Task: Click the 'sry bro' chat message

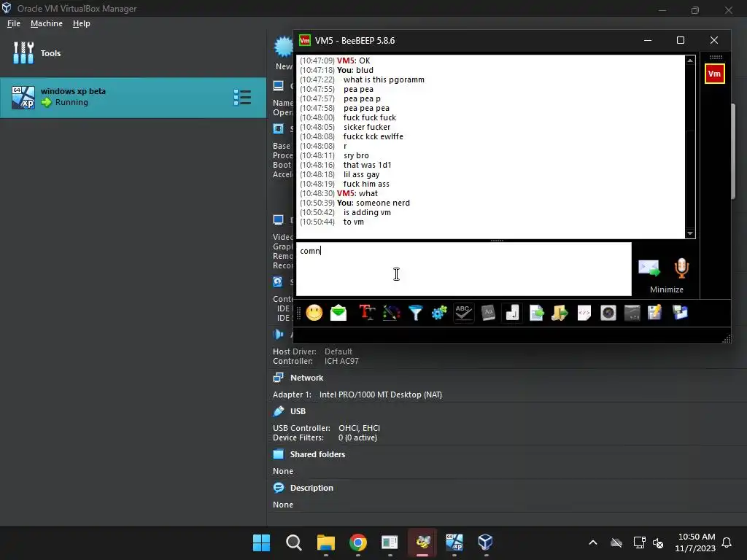Action: pos(356,155)
